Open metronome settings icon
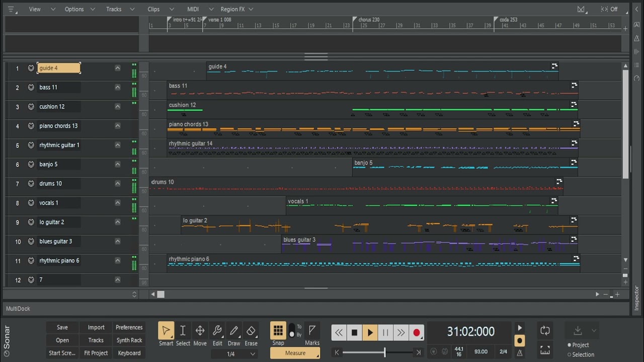 (x=520, y=352)
